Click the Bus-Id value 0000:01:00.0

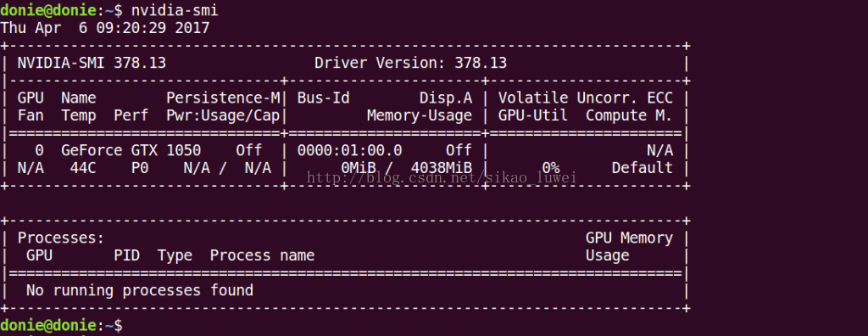(x=349, y=150)
